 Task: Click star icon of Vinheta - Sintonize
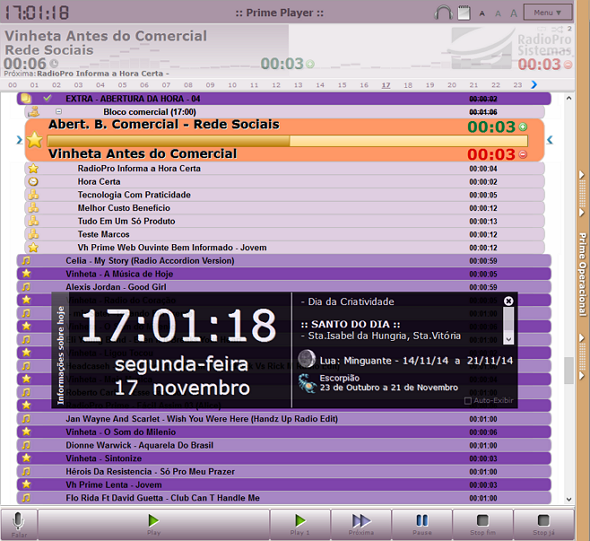click(x=26, y=458)
